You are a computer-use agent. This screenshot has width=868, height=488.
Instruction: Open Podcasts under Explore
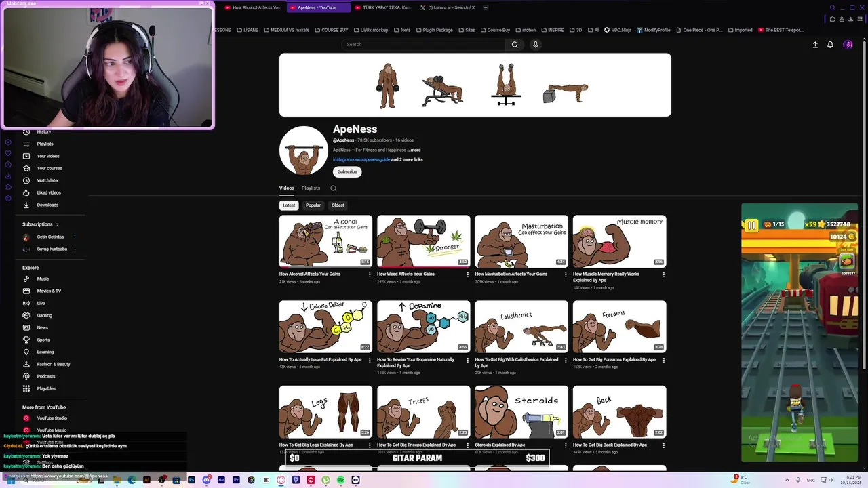click(45, 376)
